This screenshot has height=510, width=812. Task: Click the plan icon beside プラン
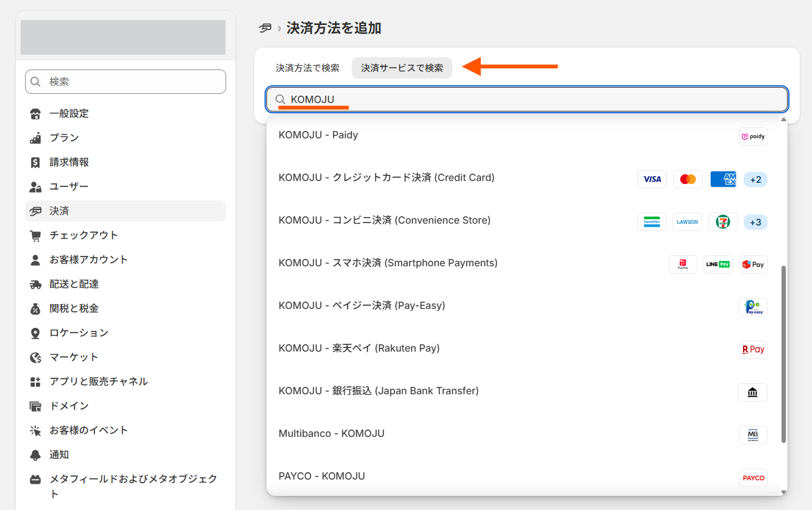click(35, 138)
